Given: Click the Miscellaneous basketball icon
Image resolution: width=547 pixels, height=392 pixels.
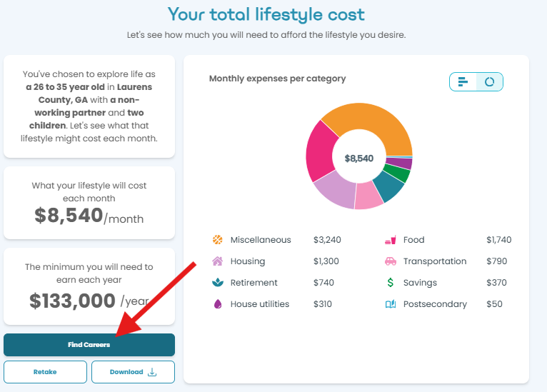Looking at the screenshot, I should click(217, 240).
